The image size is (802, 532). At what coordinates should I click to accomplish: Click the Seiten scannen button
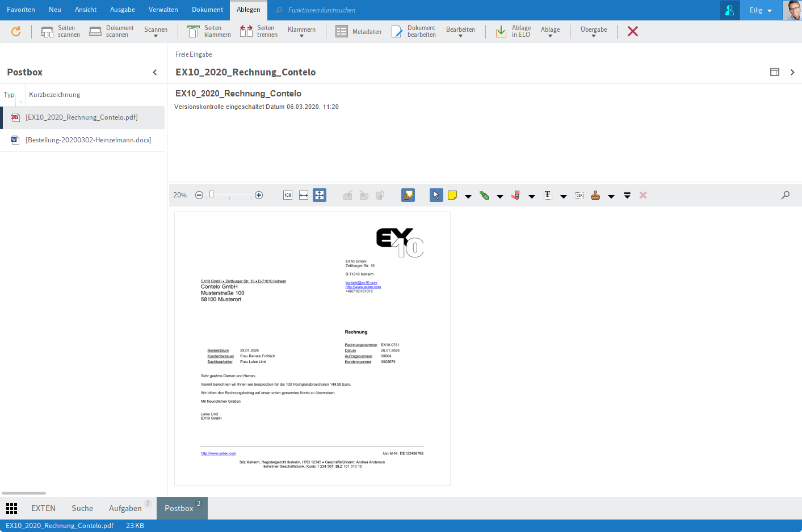(x=60, y=32)
